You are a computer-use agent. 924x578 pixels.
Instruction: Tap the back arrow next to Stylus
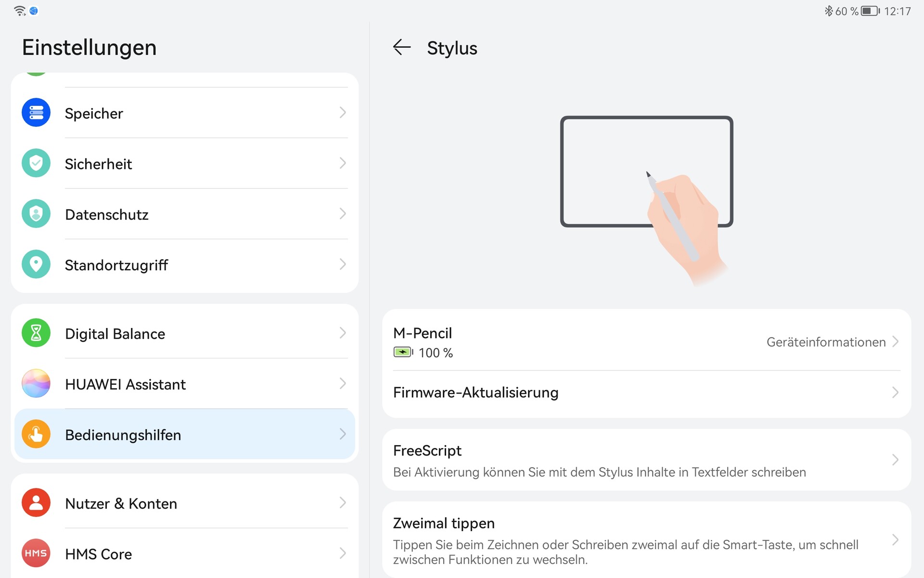[x=401, y=47]
